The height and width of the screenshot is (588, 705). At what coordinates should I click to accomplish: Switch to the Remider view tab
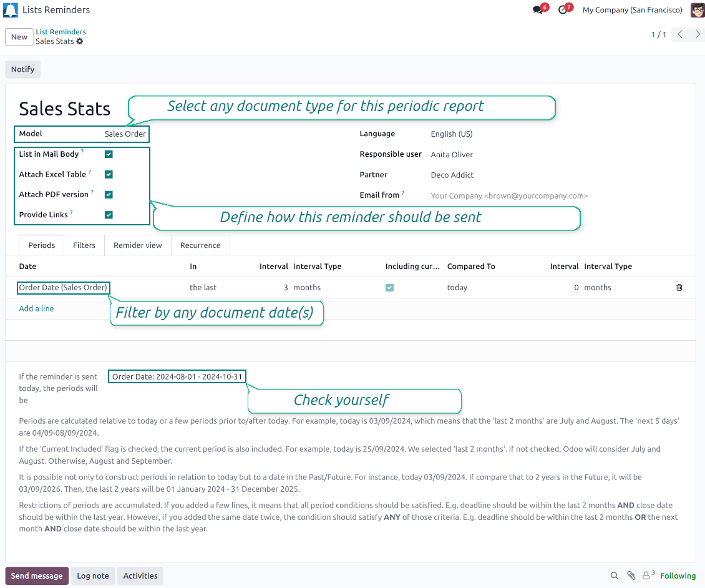pos(138,245)
